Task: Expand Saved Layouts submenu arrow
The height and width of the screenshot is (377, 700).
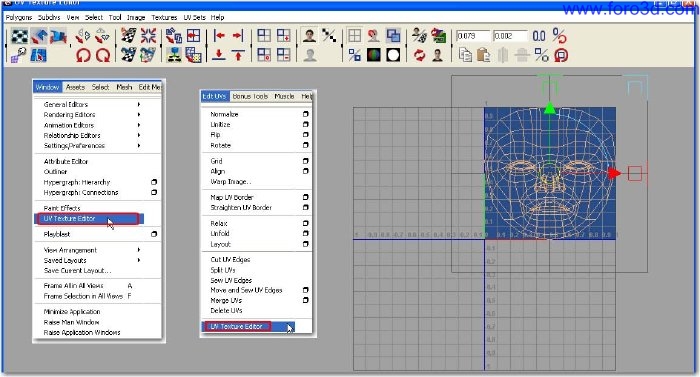Action: tap(139, 260)
